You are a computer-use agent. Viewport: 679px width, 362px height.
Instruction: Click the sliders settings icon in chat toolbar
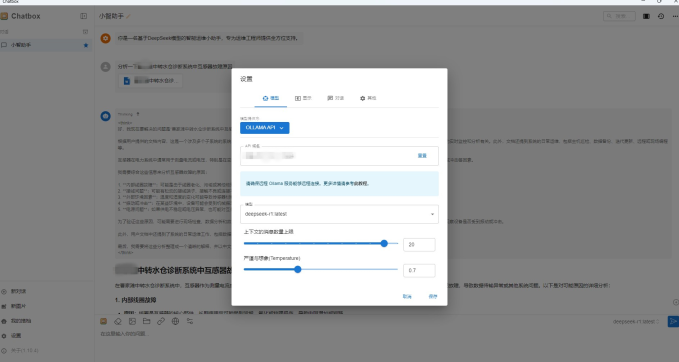click(190, 321)
